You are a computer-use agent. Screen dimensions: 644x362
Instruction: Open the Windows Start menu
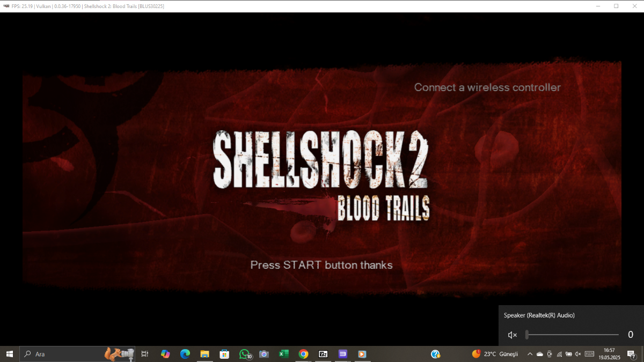10,354
